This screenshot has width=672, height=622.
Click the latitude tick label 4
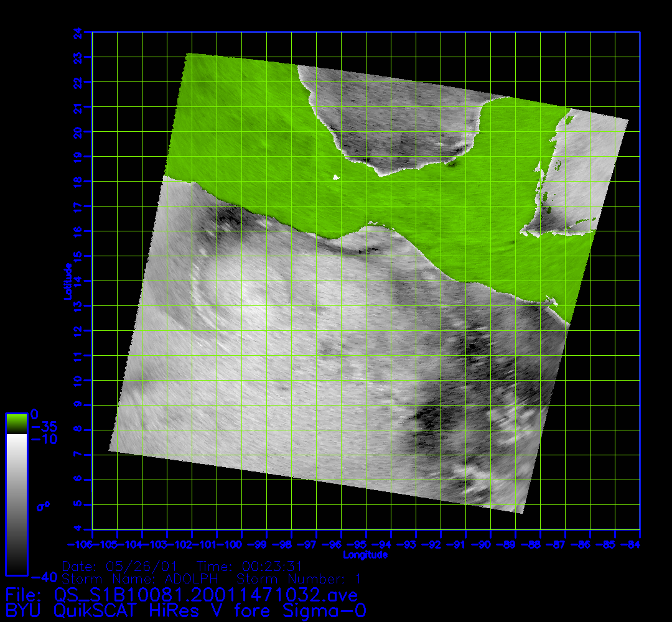(78, 529)
